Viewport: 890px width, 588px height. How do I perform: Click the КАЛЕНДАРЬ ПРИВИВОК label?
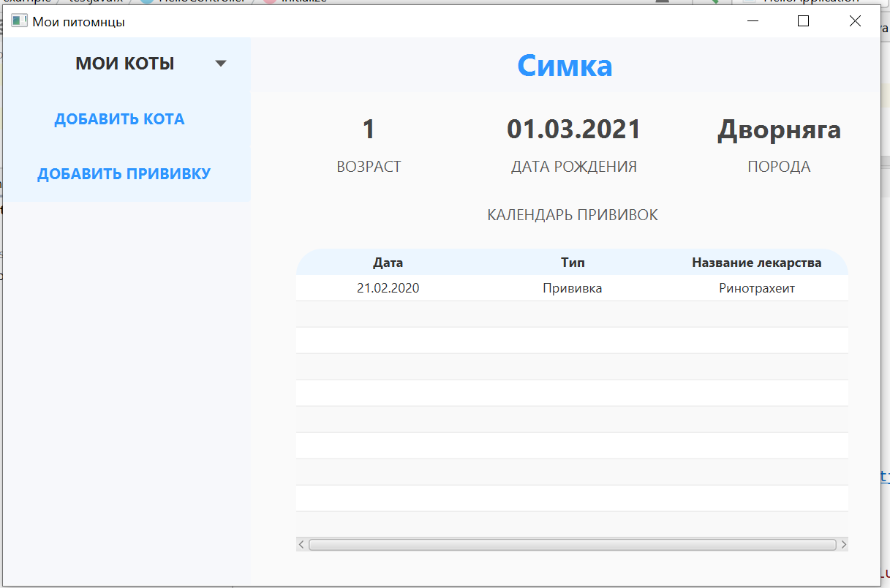click(573, 214)
